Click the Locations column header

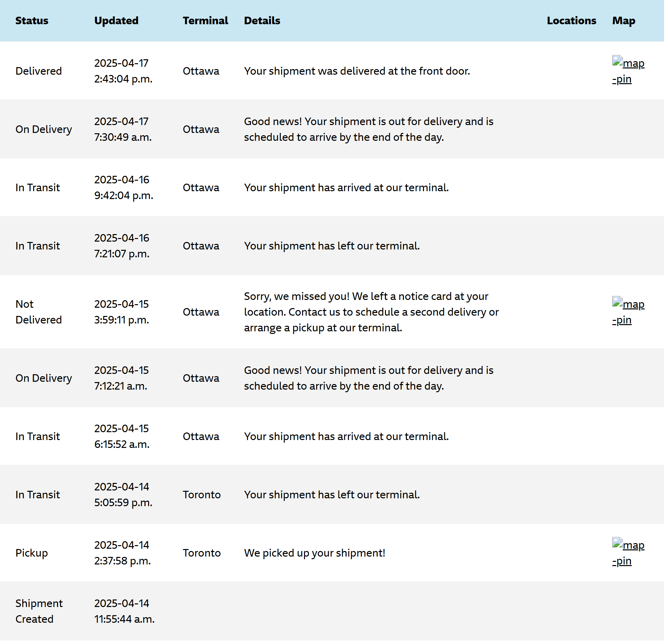click(572, 21)
